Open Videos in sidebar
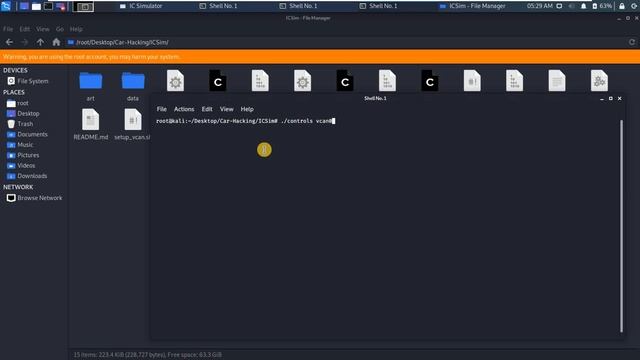 (21, 165)
